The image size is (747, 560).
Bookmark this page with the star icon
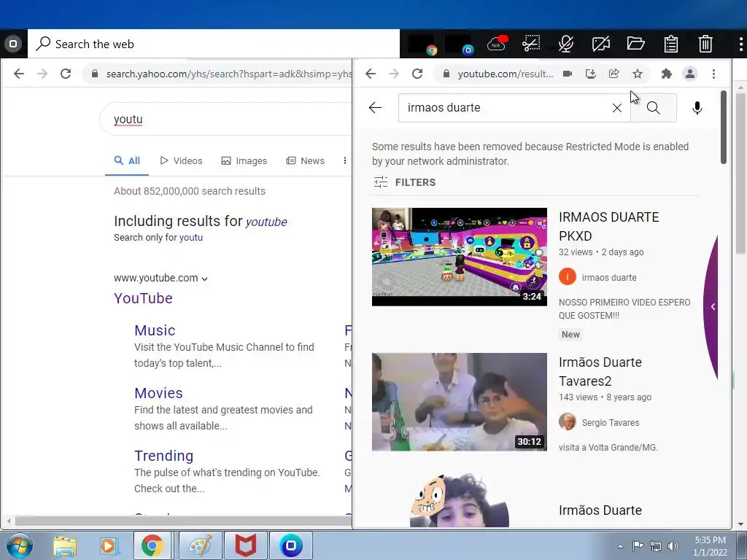coord(638,74)
